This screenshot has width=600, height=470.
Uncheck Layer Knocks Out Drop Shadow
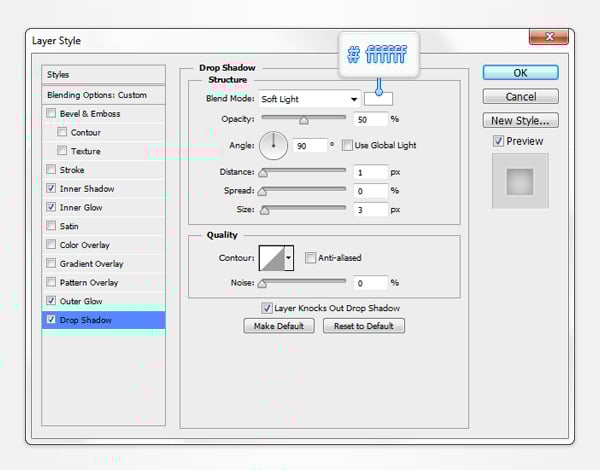point(266,308)
